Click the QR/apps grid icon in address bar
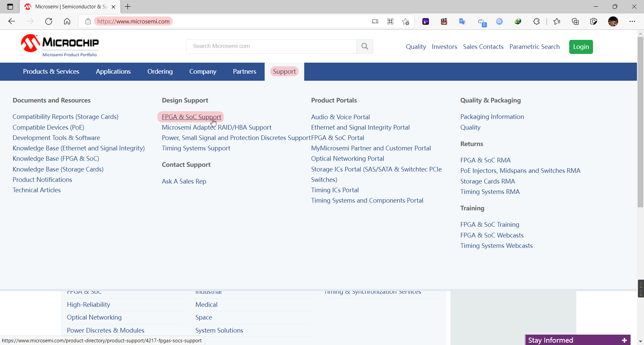This screenshot has width=644, height=345. pos(390,21)
